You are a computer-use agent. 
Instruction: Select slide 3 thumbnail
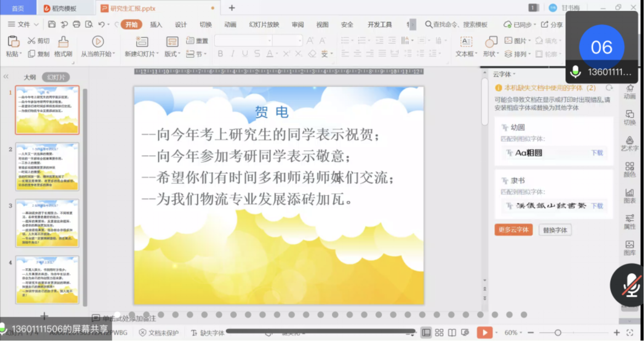tap(47, 223)
